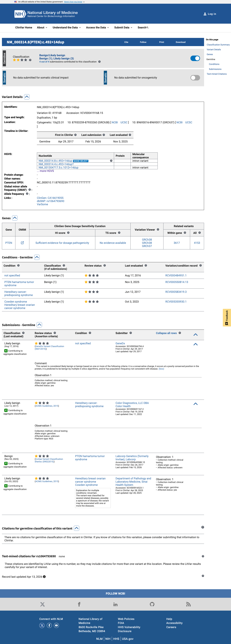Open ClinVar Home menu item
The image size is (231, 644).
click(24, 27)
